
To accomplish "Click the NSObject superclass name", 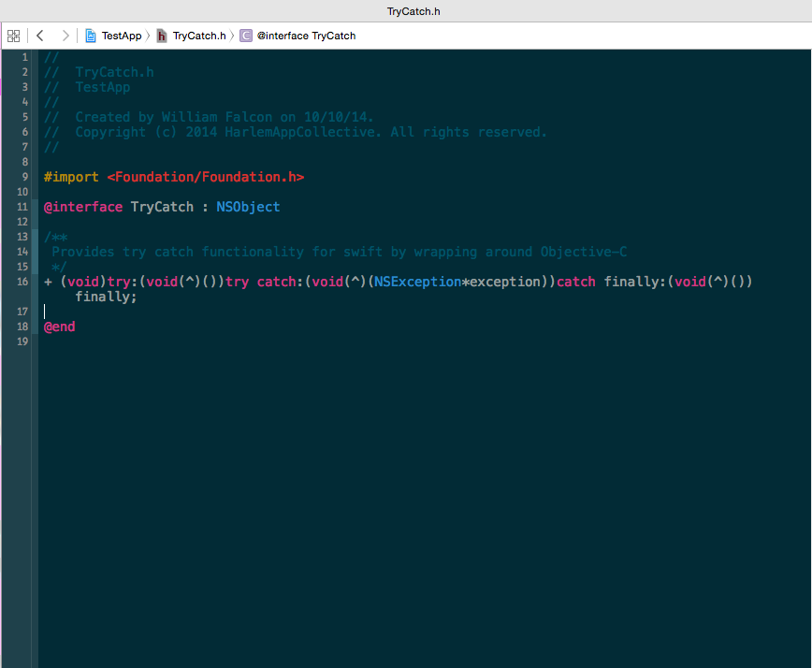I will pyautogui.click(x=248, y=207).
